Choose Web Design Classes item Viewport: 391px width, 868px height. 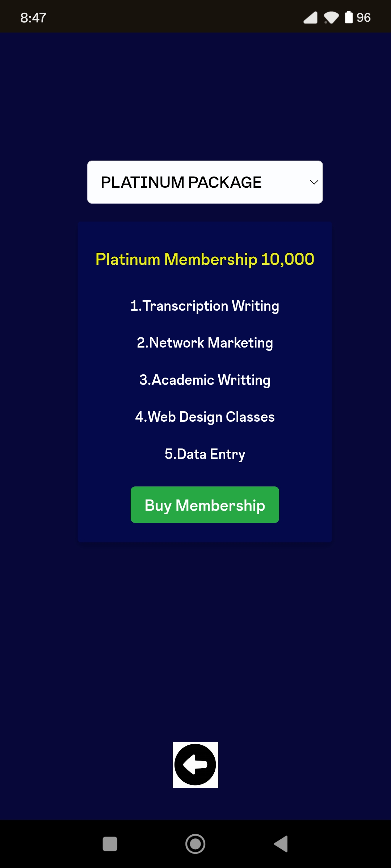pyautogui.click(x=205, y=417)
